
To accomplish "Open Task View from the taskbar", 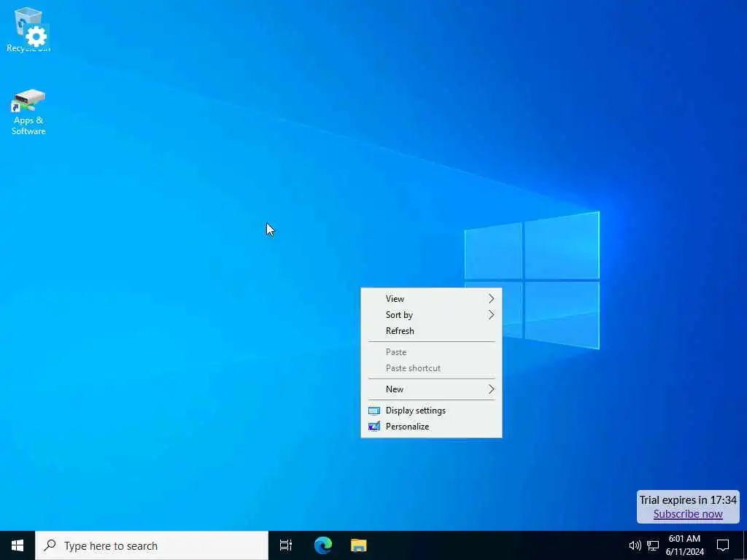I will (286, 545).
